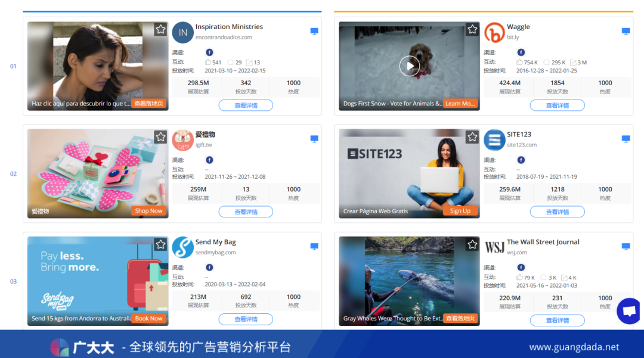Click the comments icon showing 29
Screen dimensions: 644x358
(230, 63)
